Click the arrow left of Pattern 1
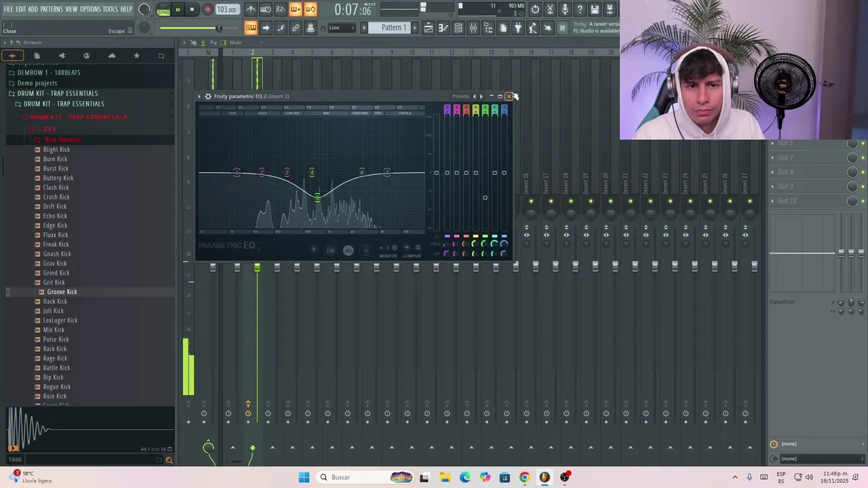This screenshot has width=868, height=488. point(363,28)
